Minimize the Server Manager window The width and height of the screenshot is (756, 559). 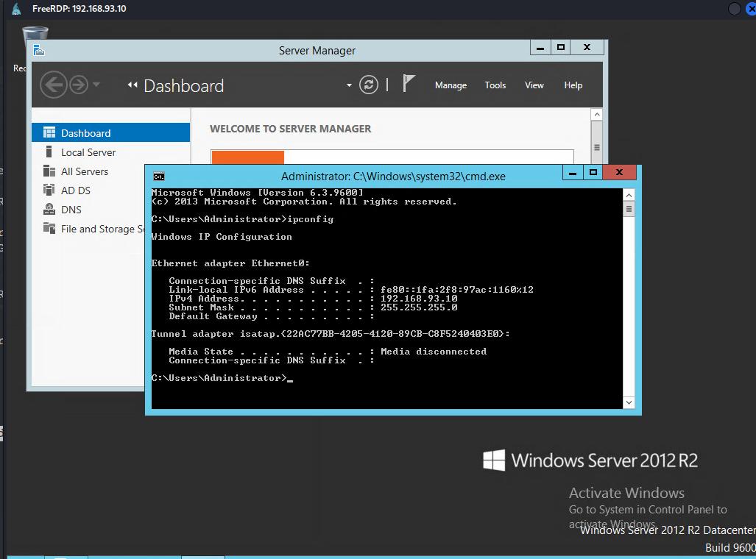(x=540, y=47)
